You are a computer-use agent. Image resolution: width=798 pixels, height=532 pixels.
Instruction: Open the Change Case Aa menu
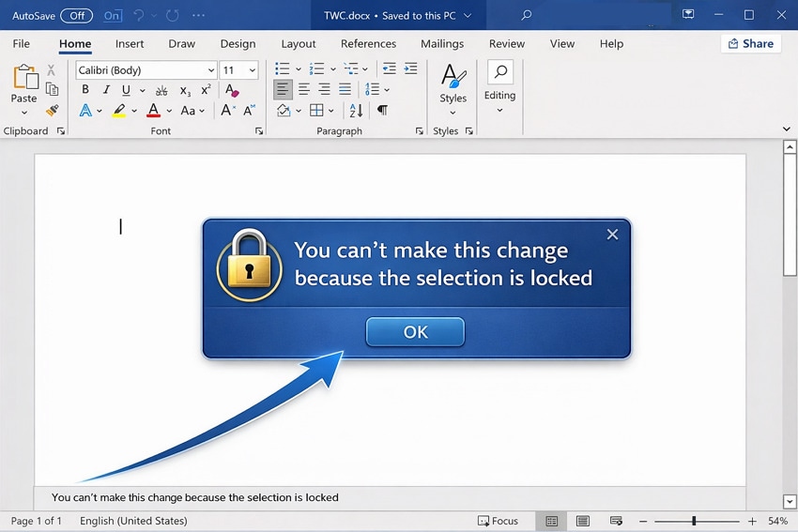pyautogui.click(x=192, y=111)
